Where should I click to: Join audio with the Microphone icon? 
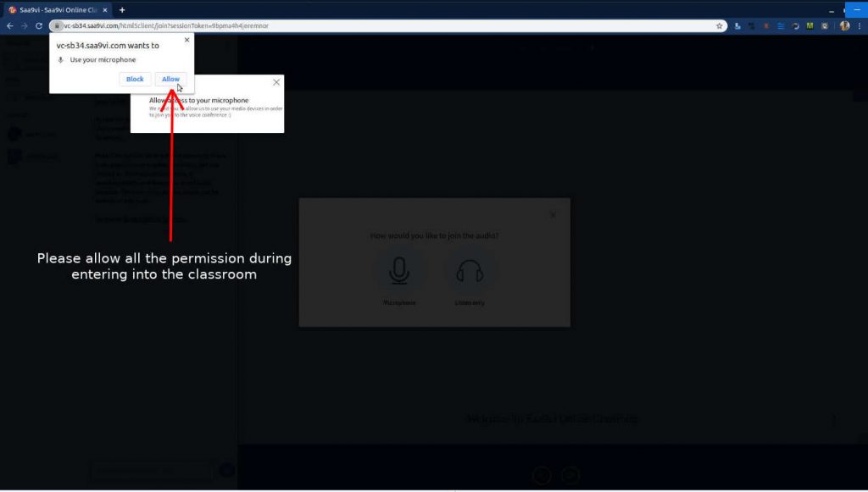tap(399, 271)
